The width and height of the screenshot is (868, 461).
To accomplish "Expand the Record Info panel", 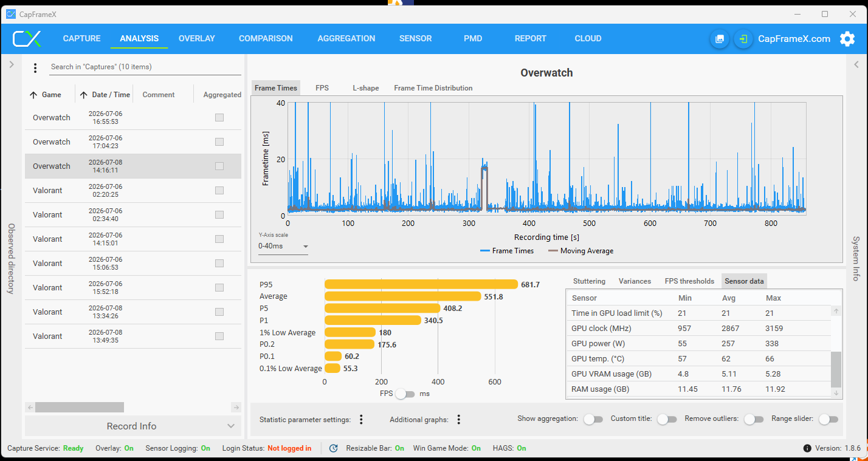I will tap(133, 426).
